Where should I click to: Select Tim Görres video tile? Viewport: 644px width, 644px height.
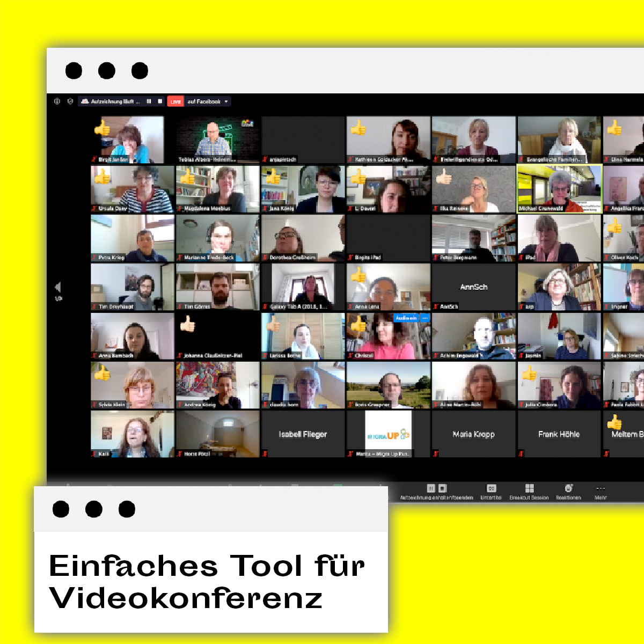tap(217, 287)
